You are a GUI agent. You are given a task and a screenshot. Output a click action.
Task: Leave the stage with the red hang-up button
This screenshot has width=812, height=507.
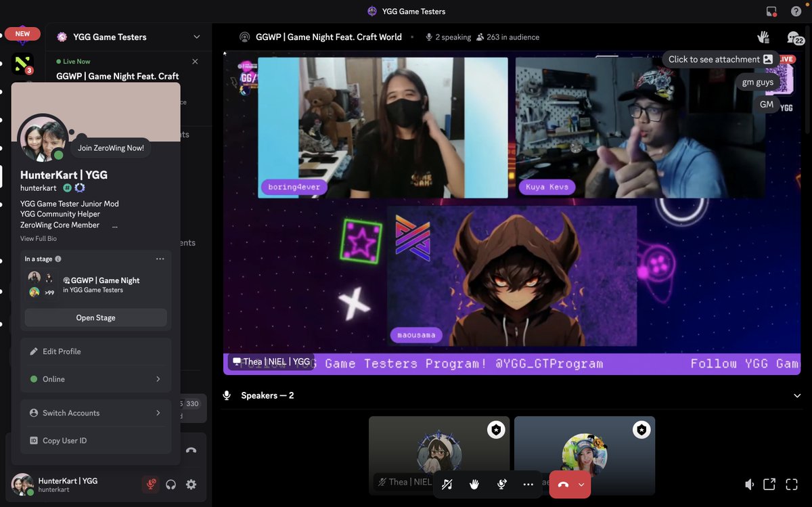pos(562,485)
